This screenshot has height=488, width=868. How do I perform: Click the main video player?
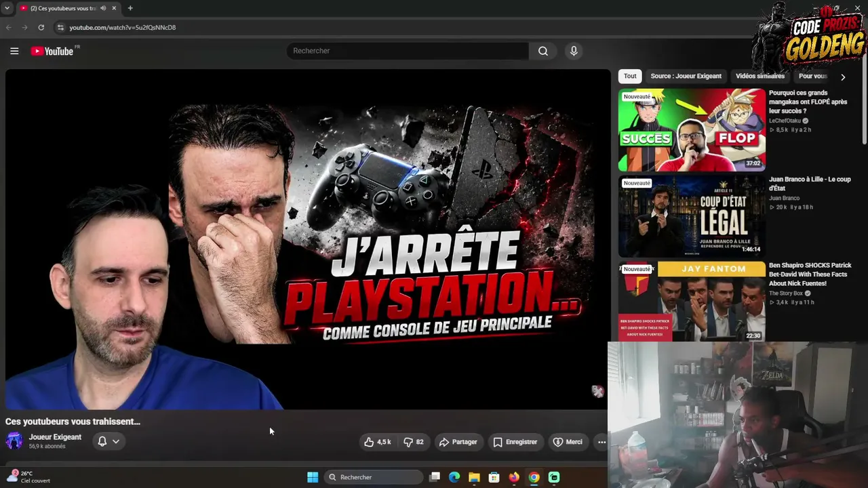(x=308, y=239)
